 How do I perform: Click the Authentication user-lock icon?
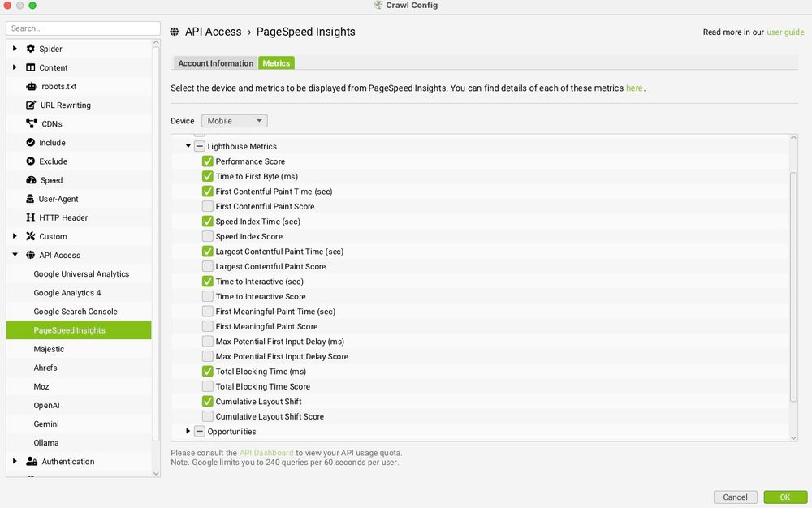tap(32, 462)
